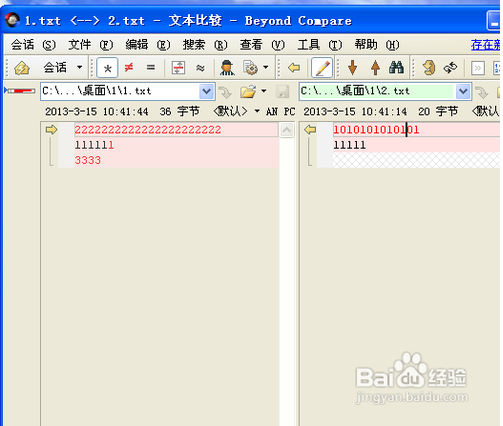Image resolution: width=503 pixels, height=426 pixels.
Task: Toggle Show All asterisk filter
Action: (107, 68)
